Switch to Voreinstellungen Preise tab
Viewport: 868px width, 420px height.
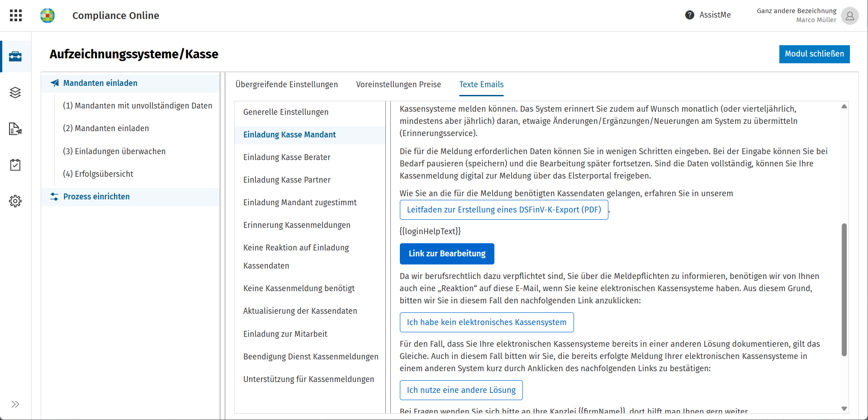(x=398, y=85)
